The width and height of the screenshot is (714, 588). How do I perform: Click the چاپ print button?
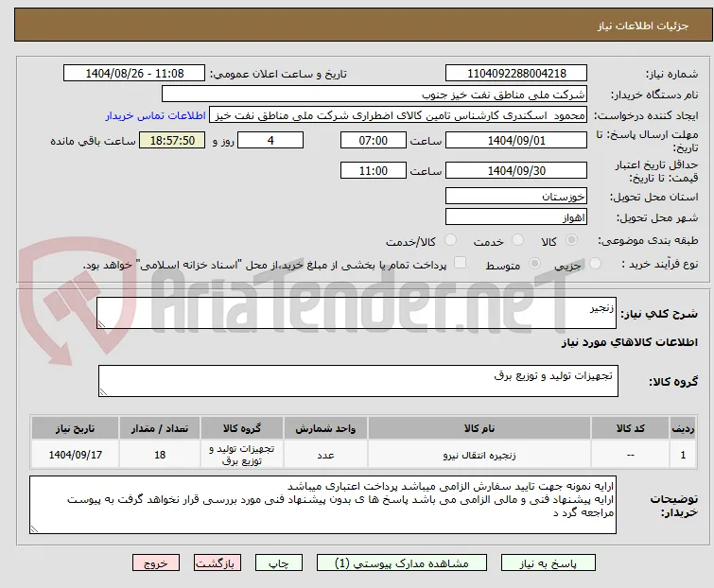(x=279, y=563)
